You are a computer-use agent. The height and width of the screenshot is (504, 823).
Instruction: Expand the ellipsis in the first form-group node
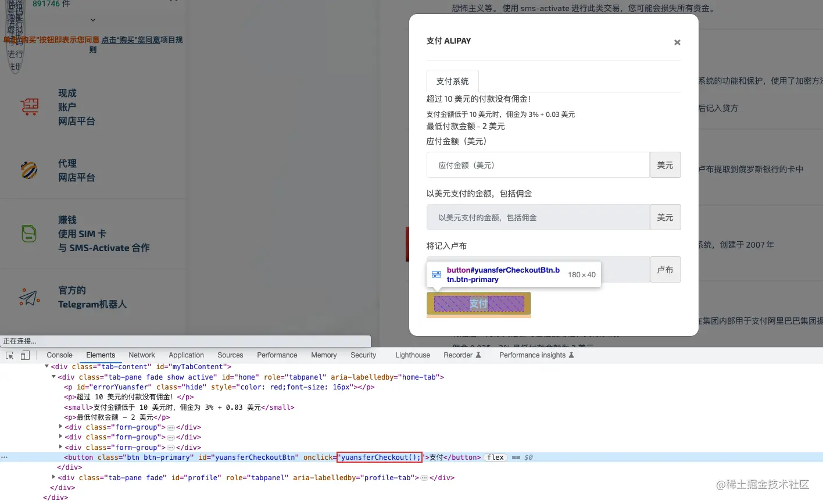[x=171, y=427]
